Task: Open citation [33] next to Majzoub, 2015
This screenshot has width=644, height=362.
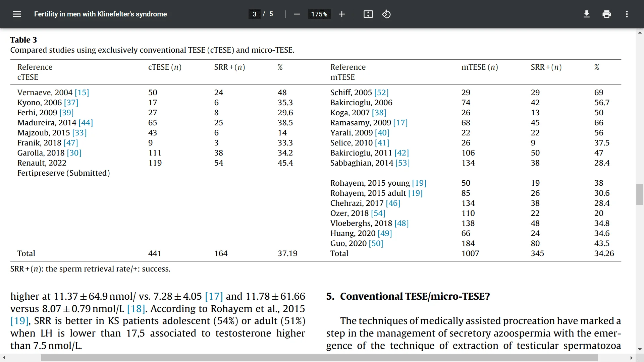Action: click(79, 133)
